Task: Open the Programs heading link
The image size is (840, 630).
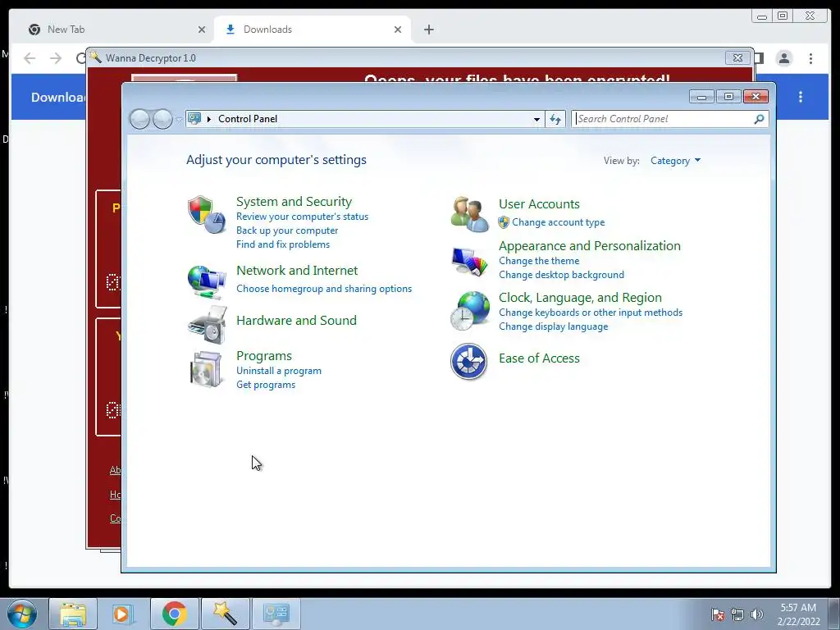Action: [264, 356]
